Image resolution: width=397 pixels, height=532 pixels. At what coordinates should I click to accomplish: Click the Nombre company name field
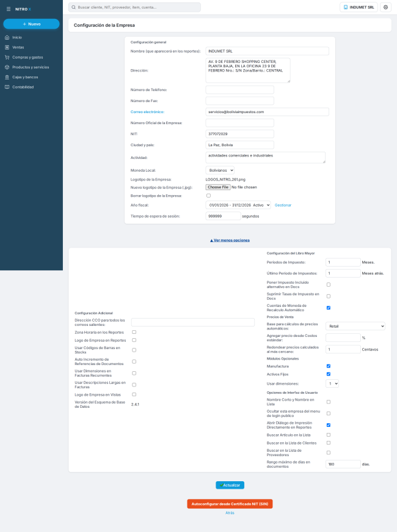click(267, 51)
